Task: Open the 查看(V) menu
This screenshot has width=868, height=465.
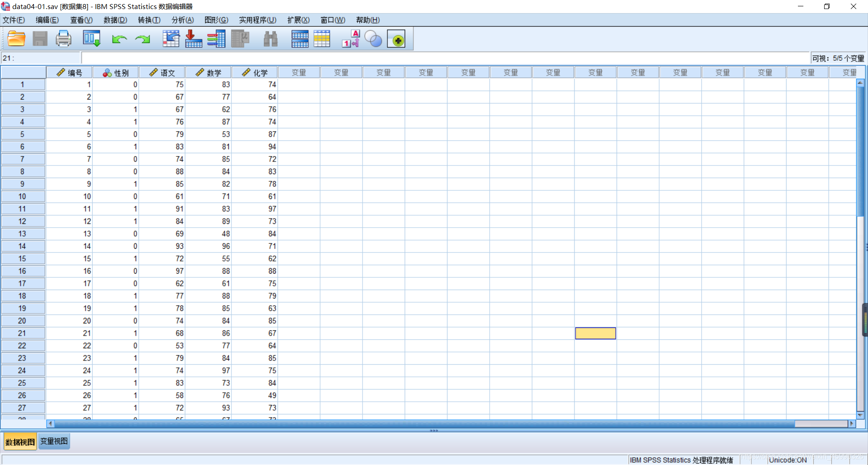Action: click(81, 20)
